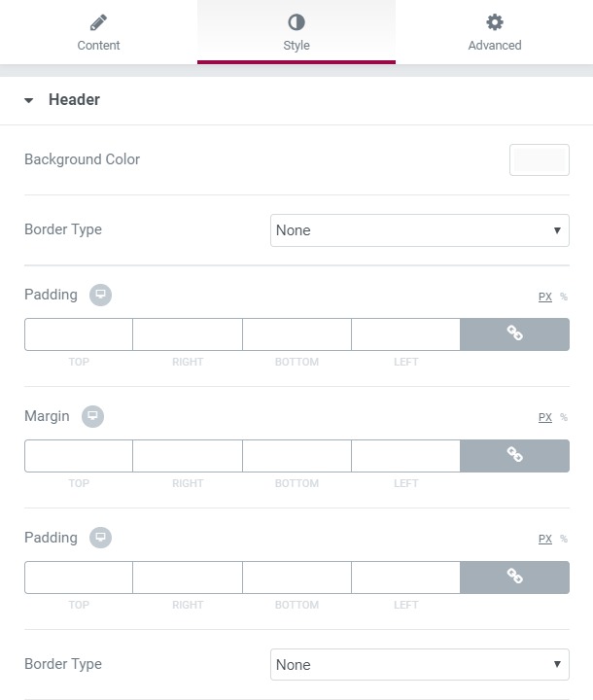This screenshot has width=593, height=700.
Task: Open responsive device icon beside Margin
Action: click(x=92, y=416)
